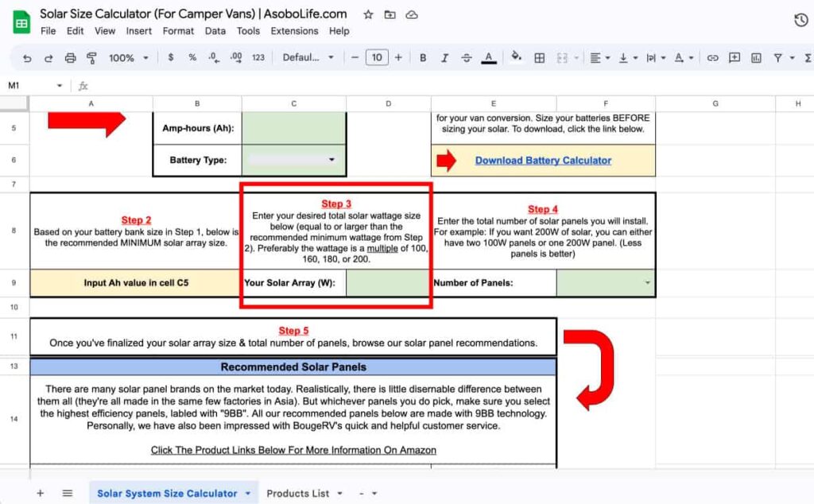This screenshot has width=814, height=504.
Task: Click the Print icon
Action: pyautogui.click(x=70, y=58)
